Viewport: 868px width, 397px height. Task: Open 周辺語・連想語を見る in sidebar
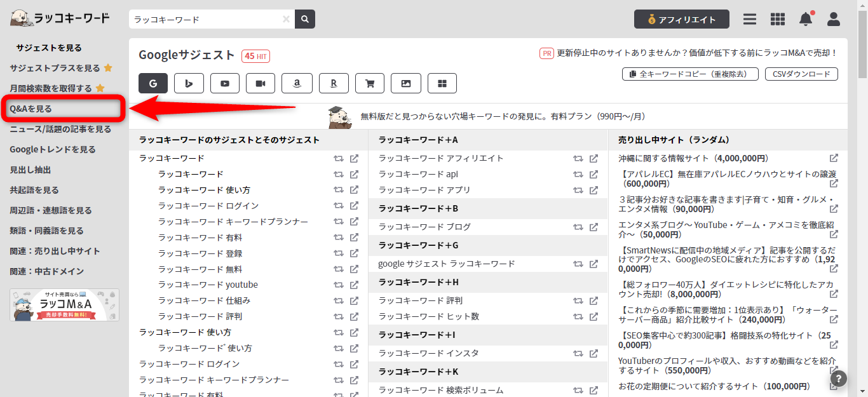pos(51,210)
